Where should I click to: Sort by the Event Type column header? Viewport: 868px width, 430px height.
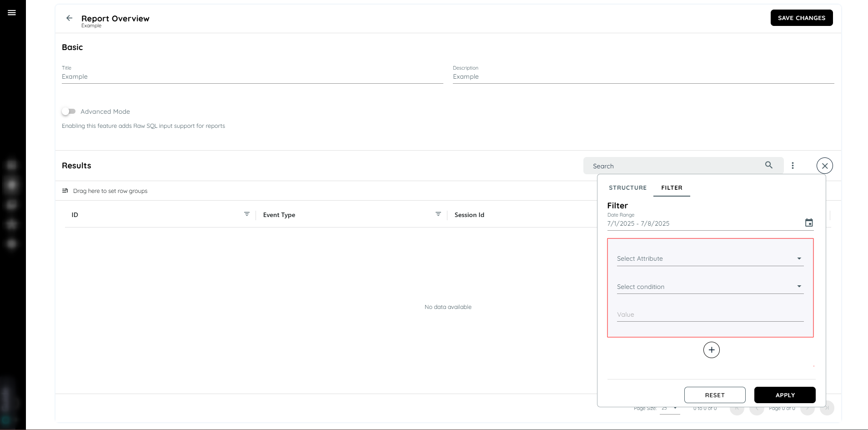[x=279, y=215]
